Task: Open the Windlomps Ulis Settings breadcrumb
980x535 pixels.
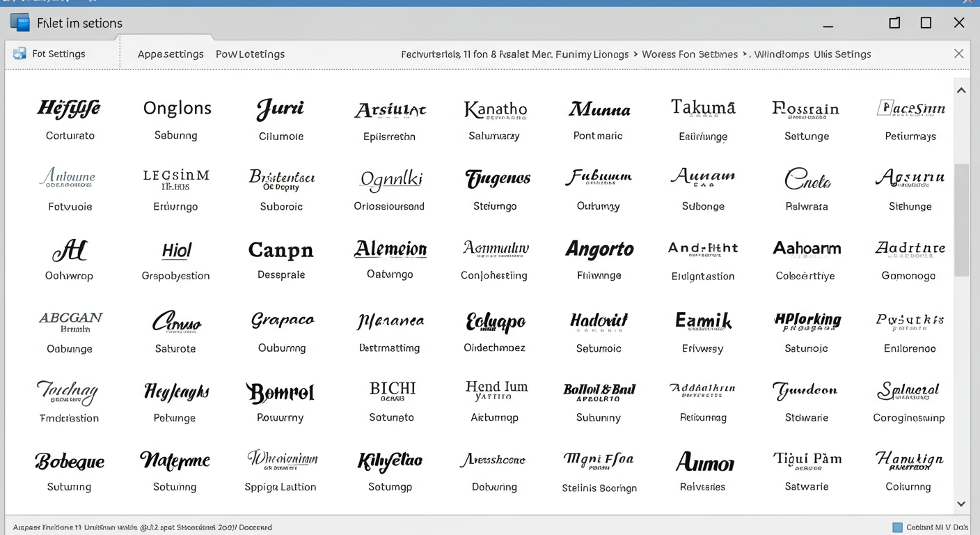Action: 812,54
